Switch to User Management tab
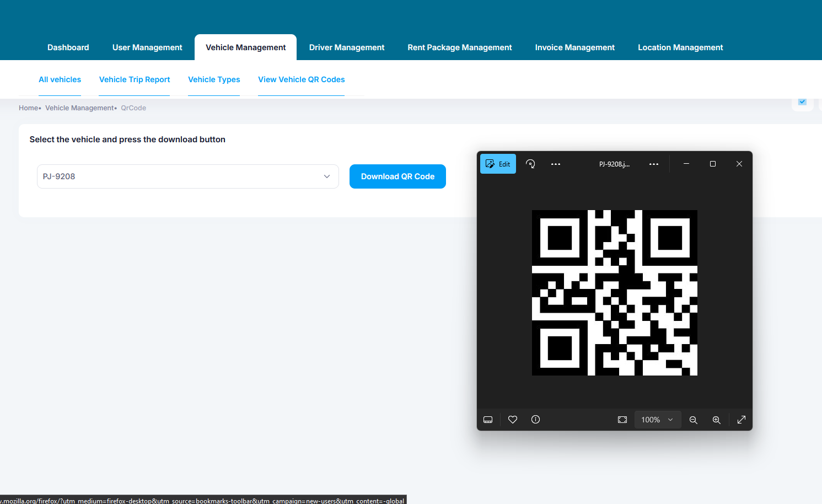The width and height of the screenshot is (822, 504). [x=147, y=47]
